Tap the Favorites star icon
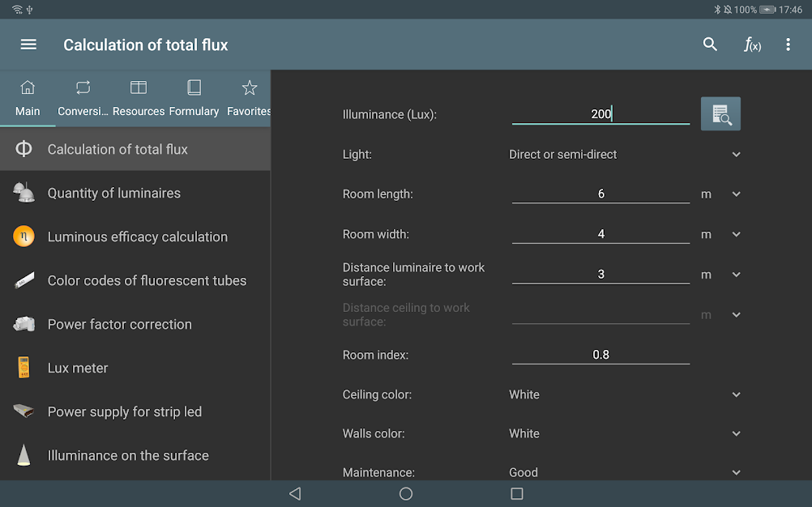Image resolution: width=812 pixels, height=507 pixels. pos(250,87)
